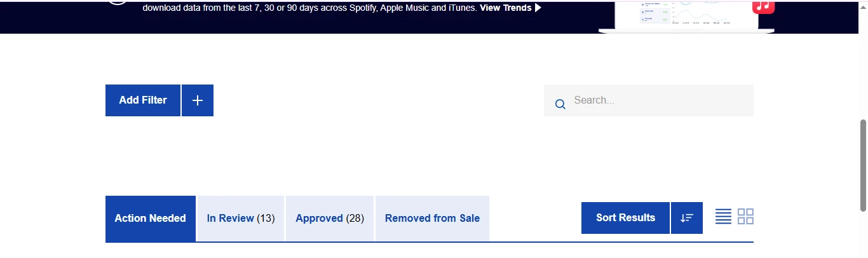Follow the View Trends link

pos(506,8)
